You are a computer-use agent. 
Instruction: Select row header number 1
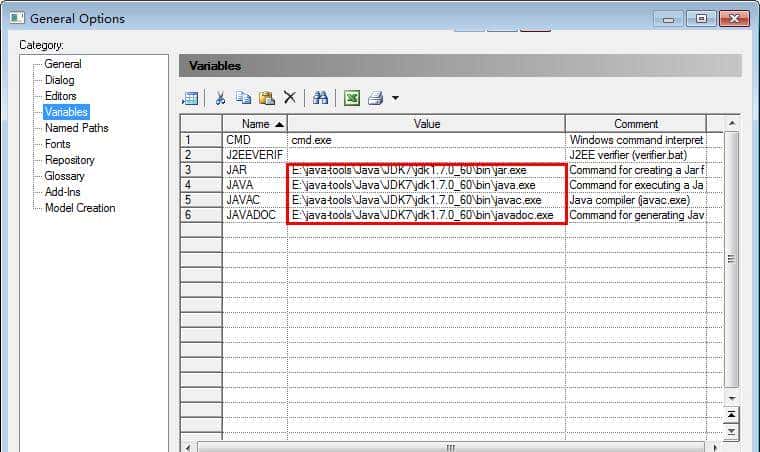(201, 140)
